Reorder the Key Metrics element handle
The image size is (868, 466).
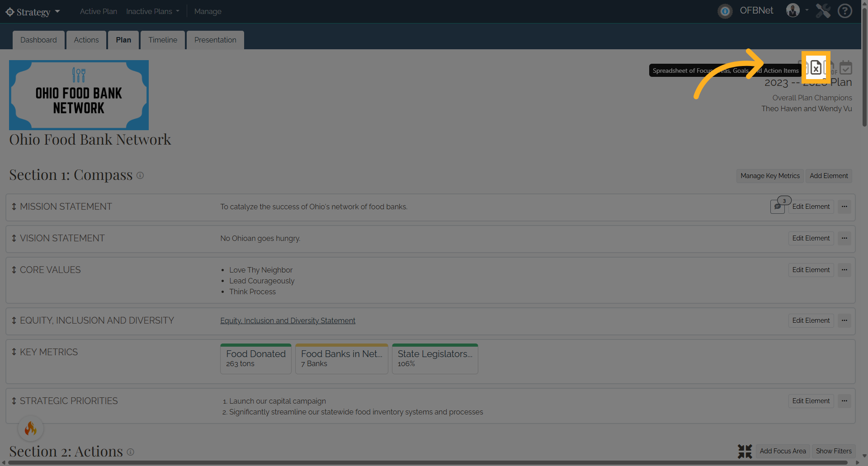14,352
